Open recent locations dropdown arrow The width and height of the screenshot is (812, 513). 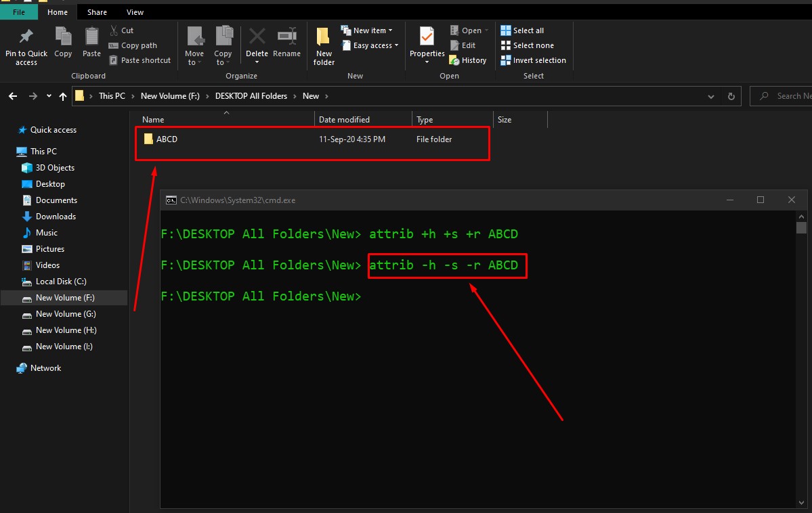[x=49, y=96]
